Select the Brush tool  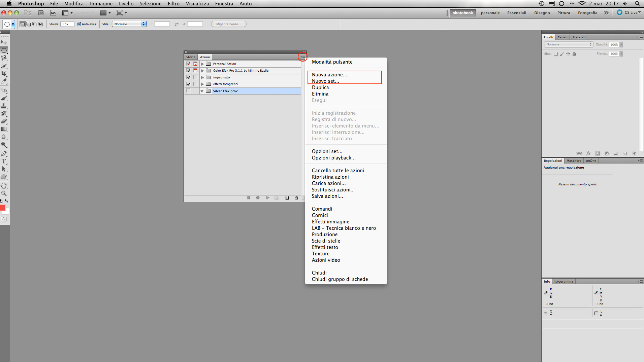4,98
